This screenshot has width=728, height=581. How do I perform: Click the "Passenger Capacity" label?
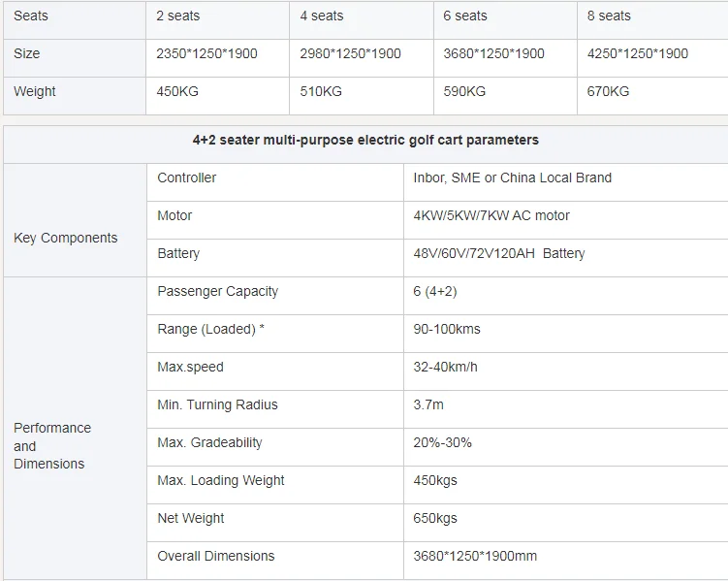pyautogui.click(x=217, y=291)
